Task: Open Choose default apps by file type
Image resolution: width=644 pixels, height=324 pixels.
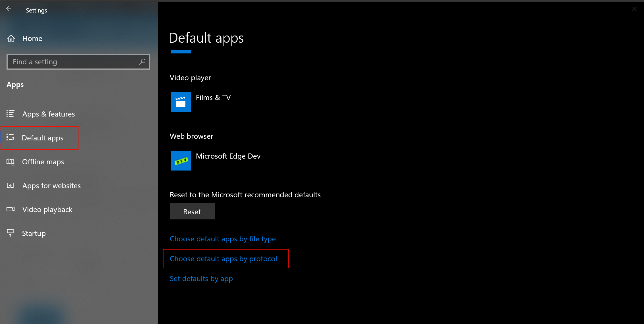Action: (x=223, y=239)
